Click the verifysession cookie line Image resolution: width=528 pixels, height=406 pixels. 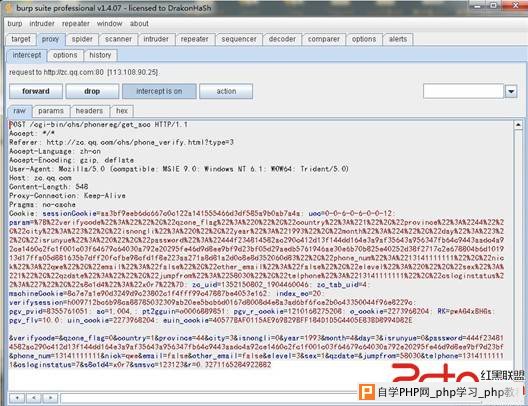pyautogui.click(x=212, y=302)
